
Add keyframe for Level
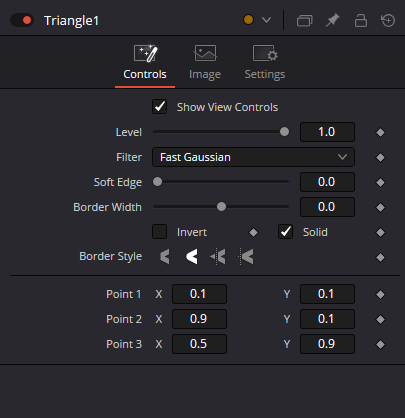pos(380,132)
